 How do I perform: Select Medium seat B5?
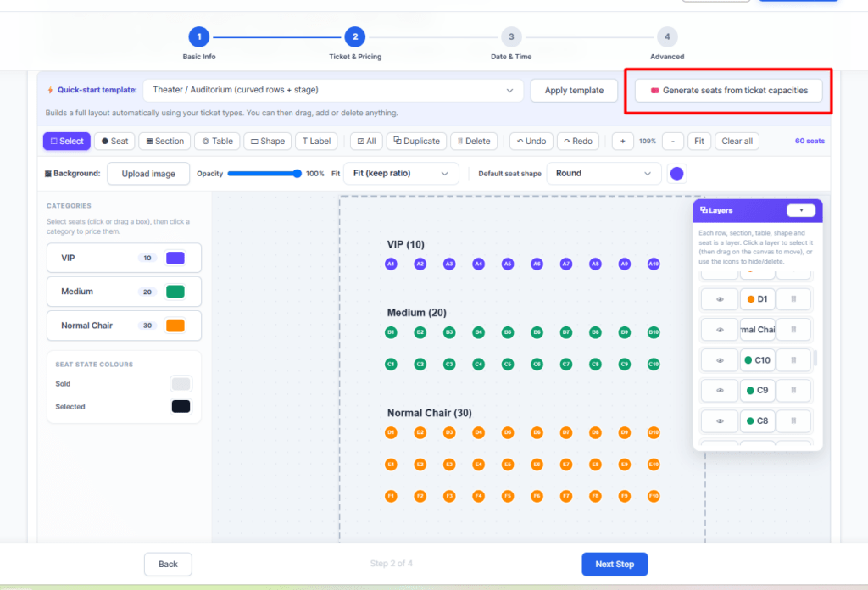[508, 332]
